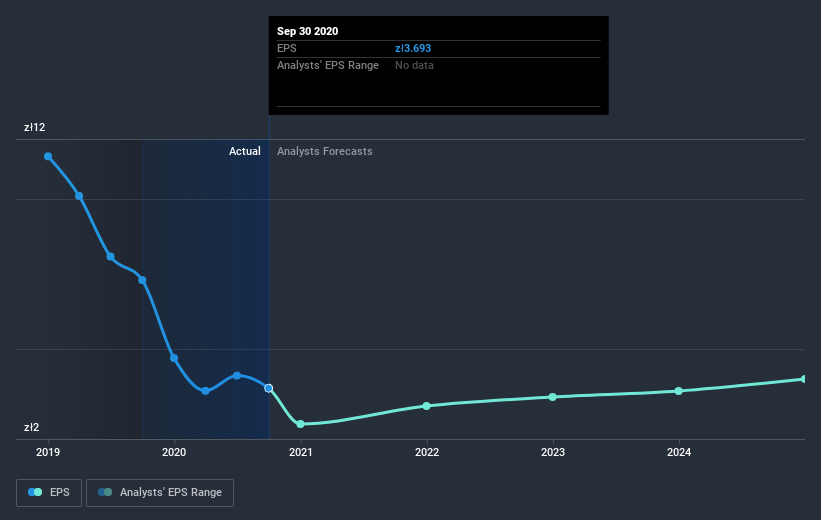821x520 pixels.
Task: Click the zł3.693 EPS value in tooltip
Action: point(413,48)
